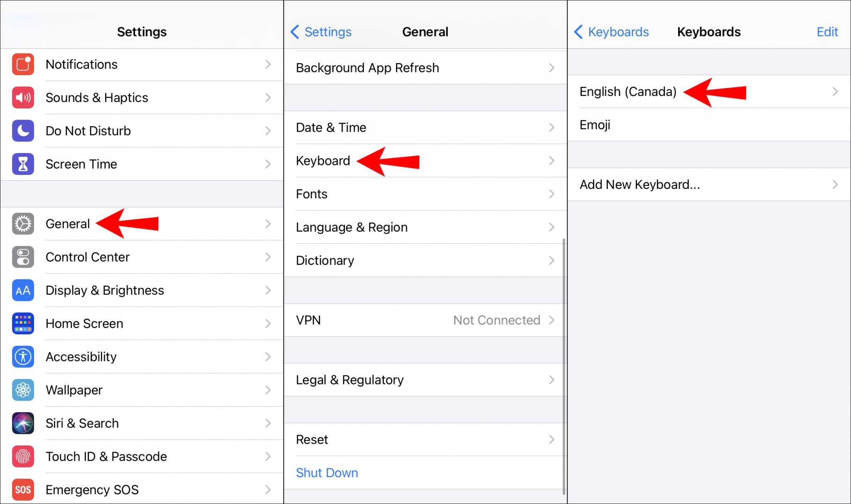Select the Sounds & Haptics speaker icon

[x=23, y=98]
